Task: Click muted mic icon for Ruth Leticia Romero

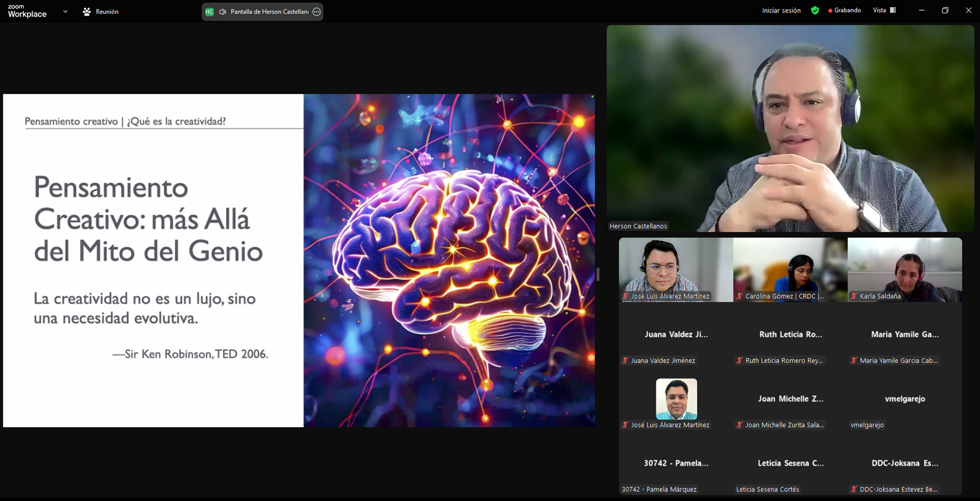Action: point(739,360)
